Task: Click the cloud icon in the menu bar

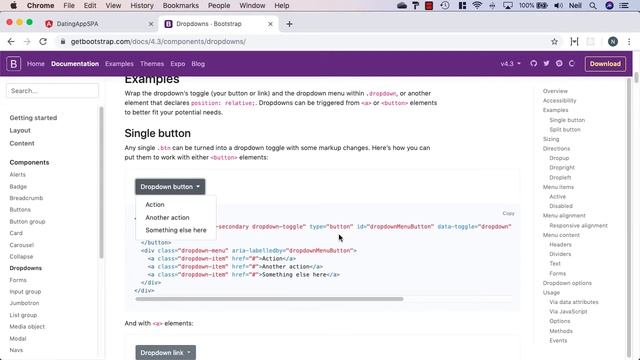Action: 402,5
